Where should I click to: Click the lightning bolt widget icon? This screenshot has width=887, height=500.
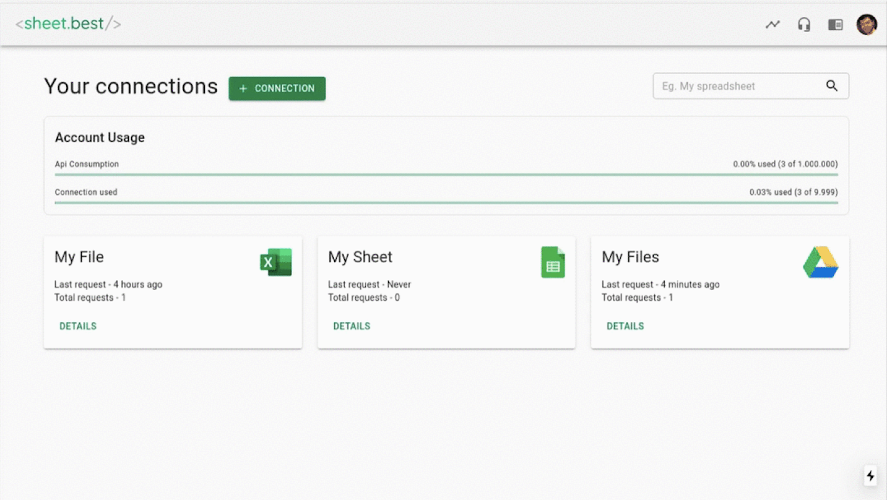[x=870, y=476]
